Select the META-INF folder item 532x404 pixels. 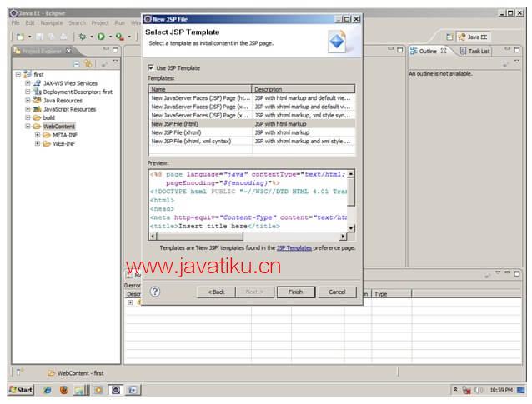[x=65, y=135]
